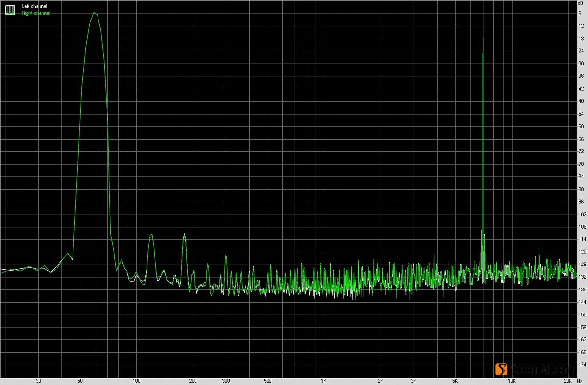This screenshot has height=385, width=588.
Task: Click the 30 Hz frequency tick label
Action: tap(38, 380)
